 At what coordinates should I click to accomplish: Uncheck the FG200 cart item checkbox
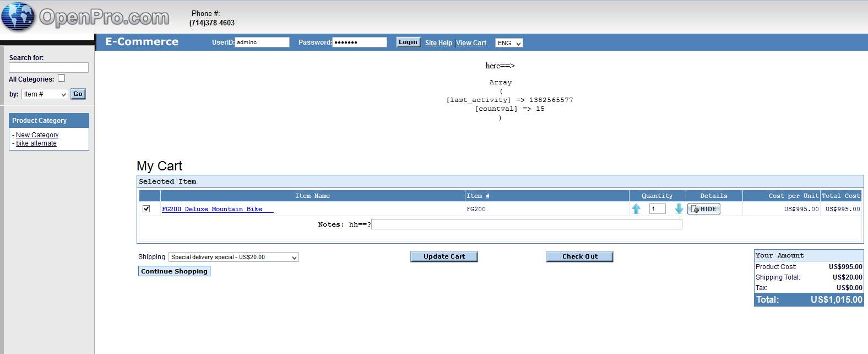coord(147,209)
